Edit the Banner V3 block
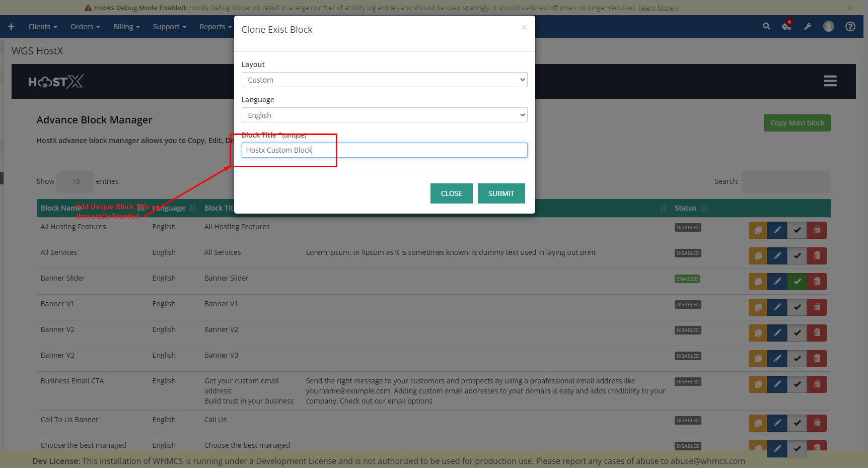This screenshot has width=868, height=468. tap(777, 359)
